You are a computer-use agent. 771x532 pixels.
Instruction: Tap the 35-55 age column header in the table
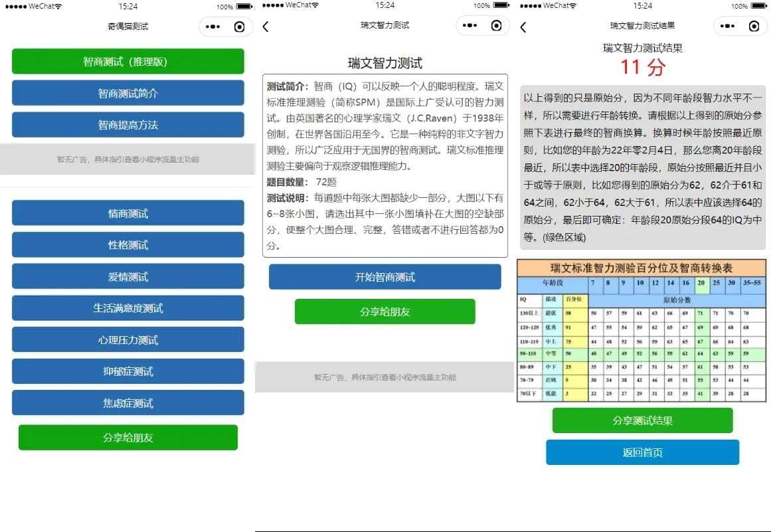[752, 283]
